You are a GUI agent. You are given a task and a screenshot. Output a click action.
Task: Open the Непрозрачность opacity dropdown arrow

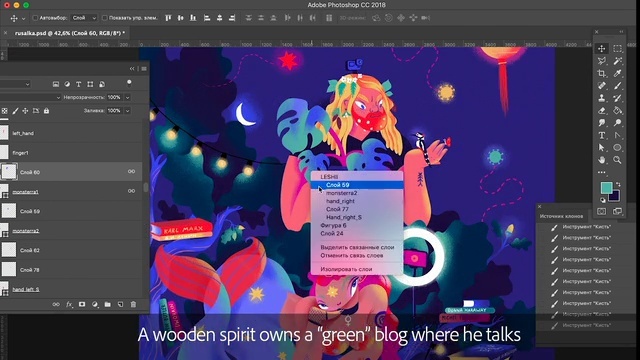pos(127,98)
